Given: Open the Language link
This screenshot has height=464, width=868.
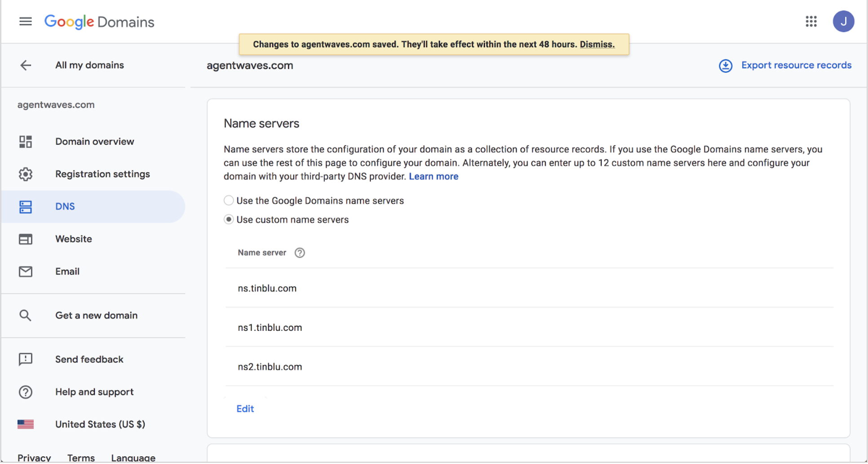Looking at the screenshot, I should (133, 458).
